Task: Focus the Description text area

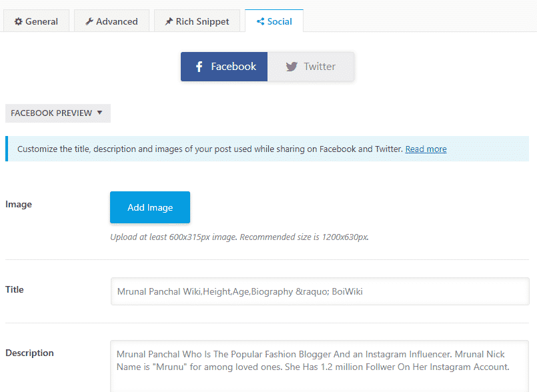Action: point(320,366)
